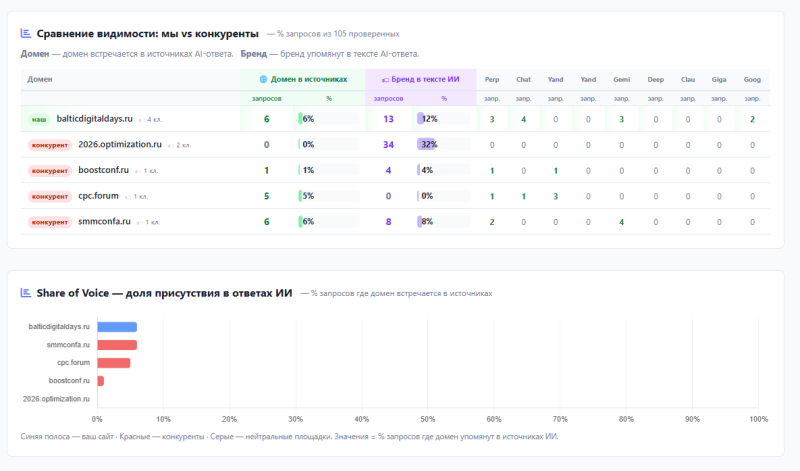Click the red smmconfa.ru bar in chart
800x471 pixels.
(x=117, y=345)
